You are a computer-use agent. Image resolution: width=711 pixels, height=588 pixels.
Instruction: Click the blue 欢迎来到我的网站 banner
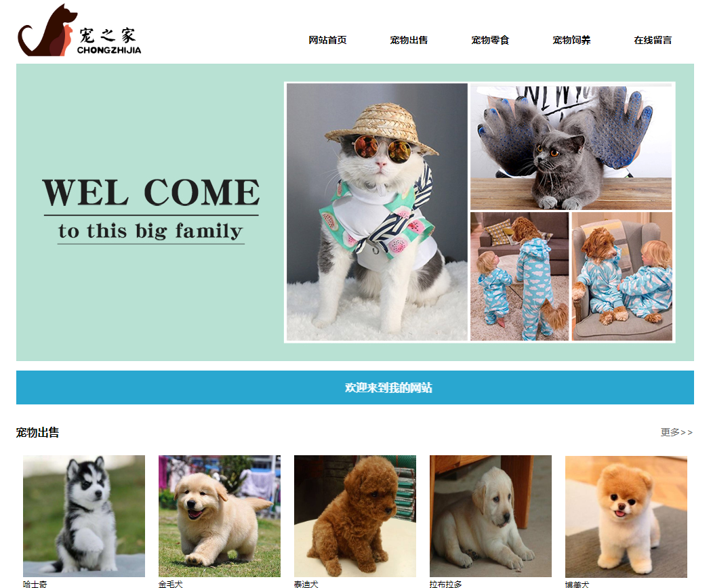coord(355,387)
